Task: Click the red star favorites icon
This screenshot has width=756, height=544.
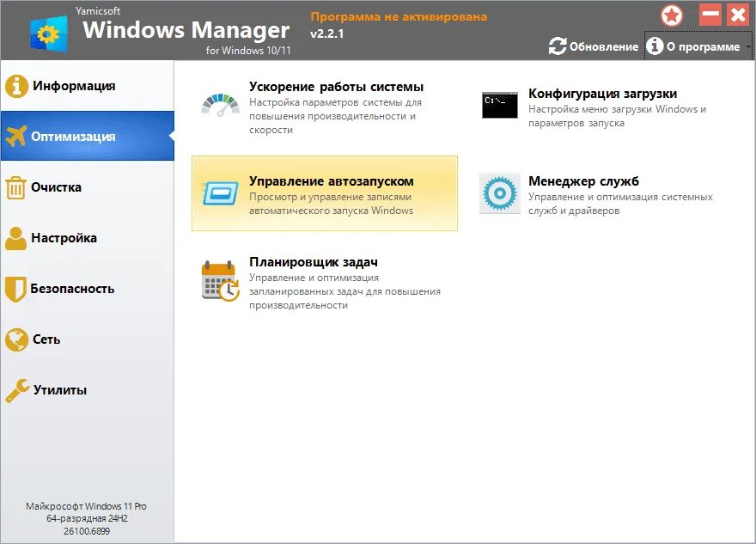Action: (x=672, y=15)
